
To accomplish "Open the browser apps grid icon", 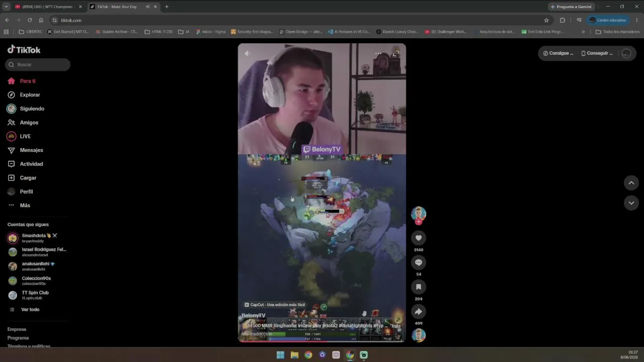I will pyautogui.click(x=6, y=32).
